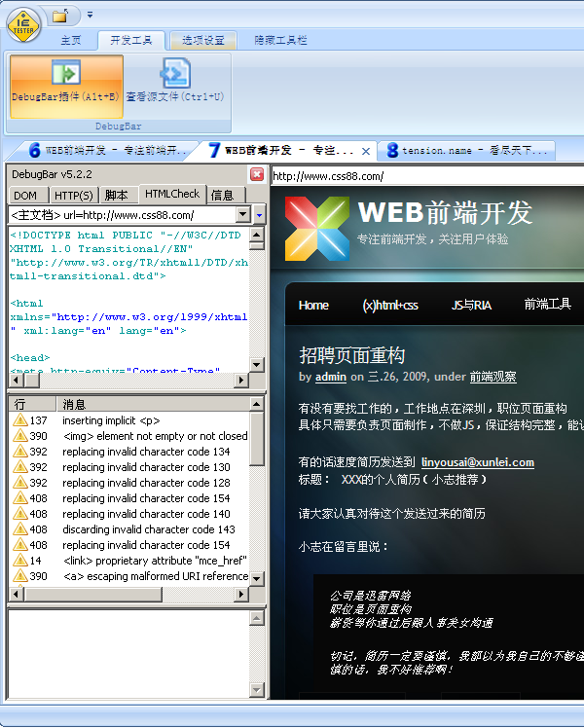Click the IETester round logo button
Viewport: 584px width, 728px height.
(23, 25)
